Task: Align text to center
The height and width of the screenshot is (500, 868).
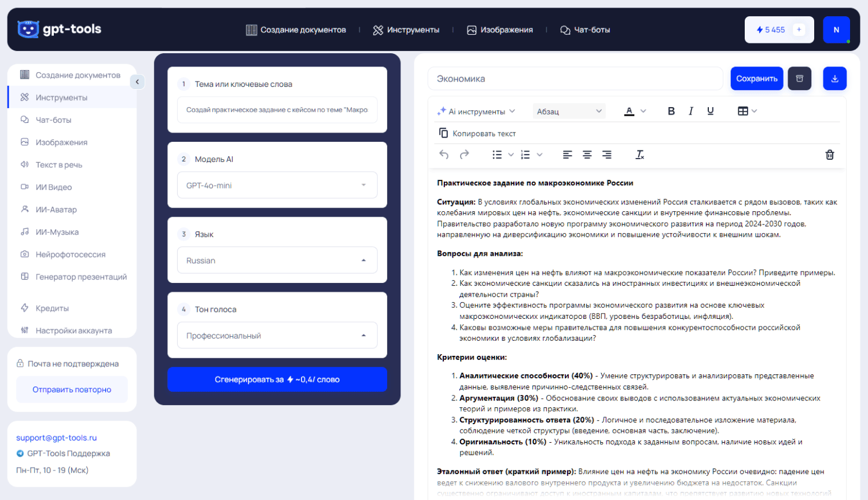Action: point(587,155)
